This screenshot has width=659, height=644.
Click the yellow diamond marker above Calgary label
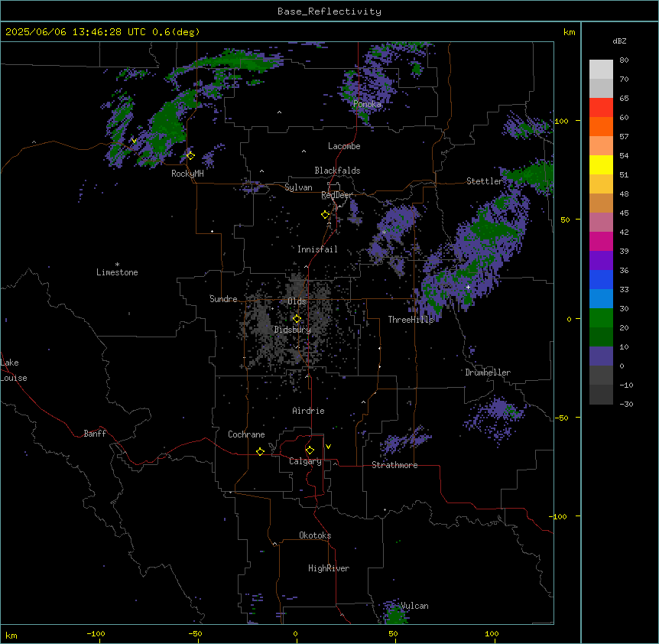310,450
